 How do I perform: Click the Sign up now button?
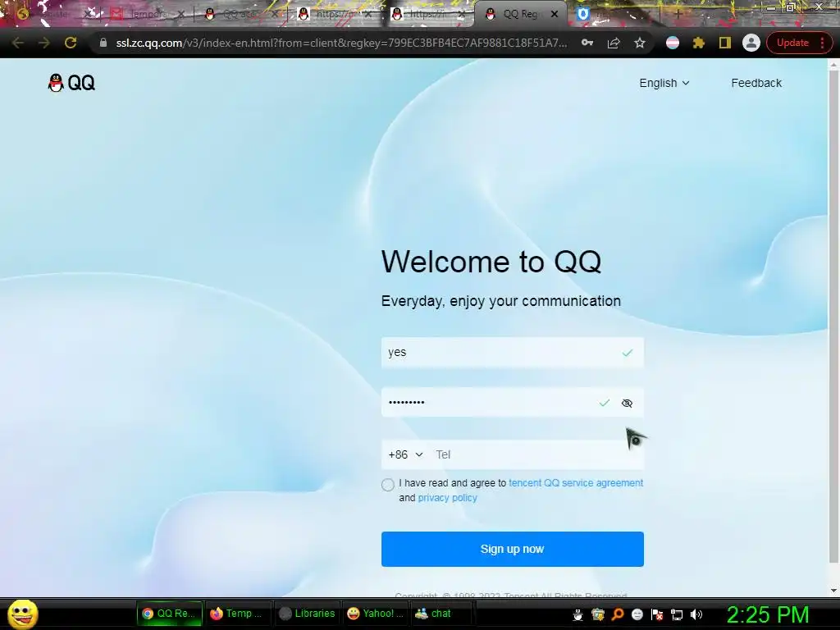coord(512,549)
